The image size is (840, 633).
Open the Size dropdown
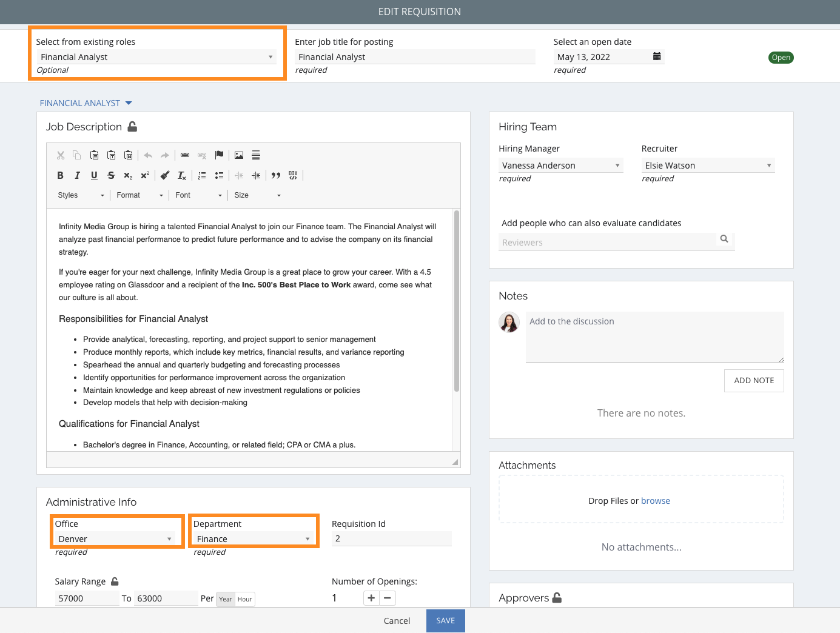(x=257, y=195)
